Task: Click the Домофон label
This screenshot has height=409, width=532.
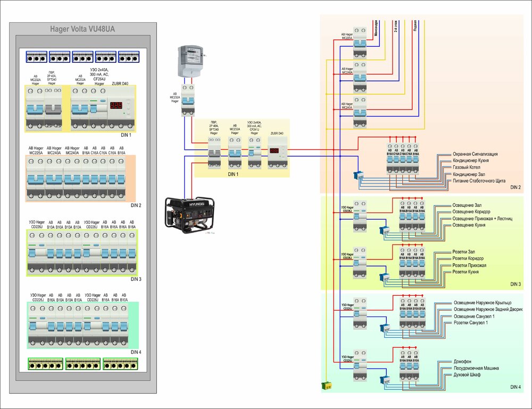Action: pos(462,362)
